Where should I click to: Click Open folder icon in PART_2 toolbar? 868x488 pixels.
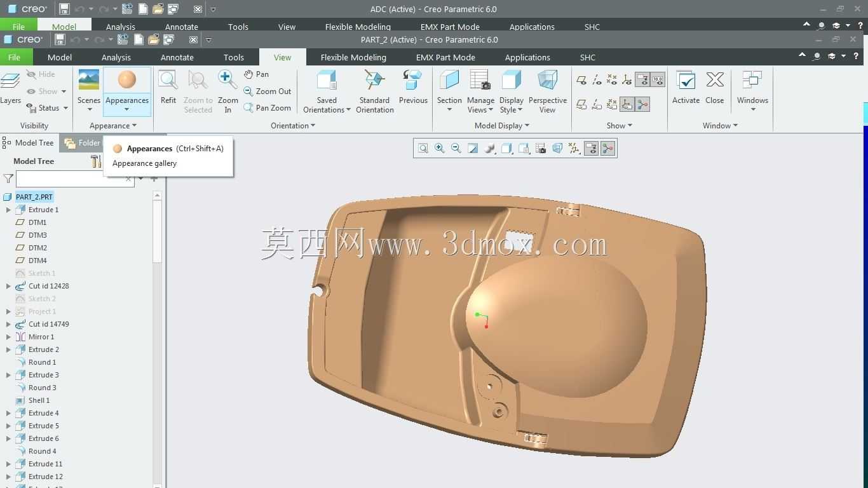click(153, 39)
